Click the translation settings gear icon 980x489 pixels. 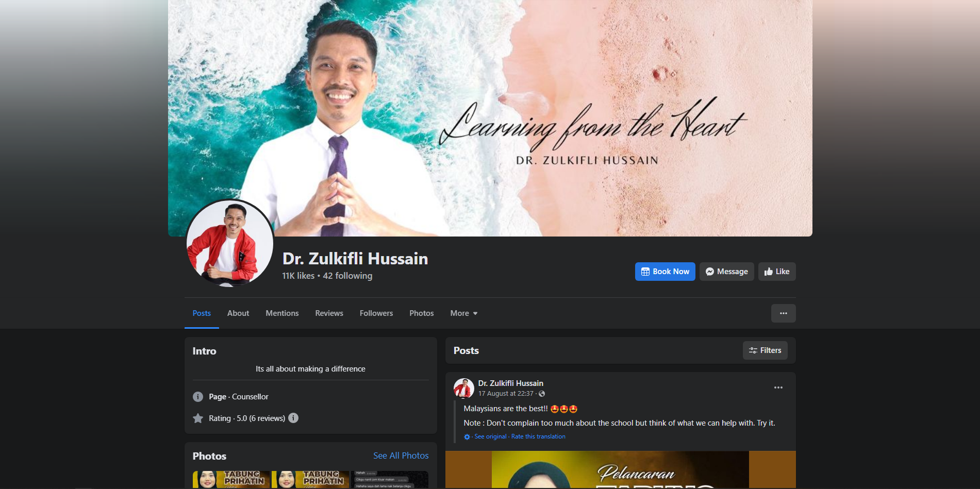pyautogui.click(x=467, y=436)
